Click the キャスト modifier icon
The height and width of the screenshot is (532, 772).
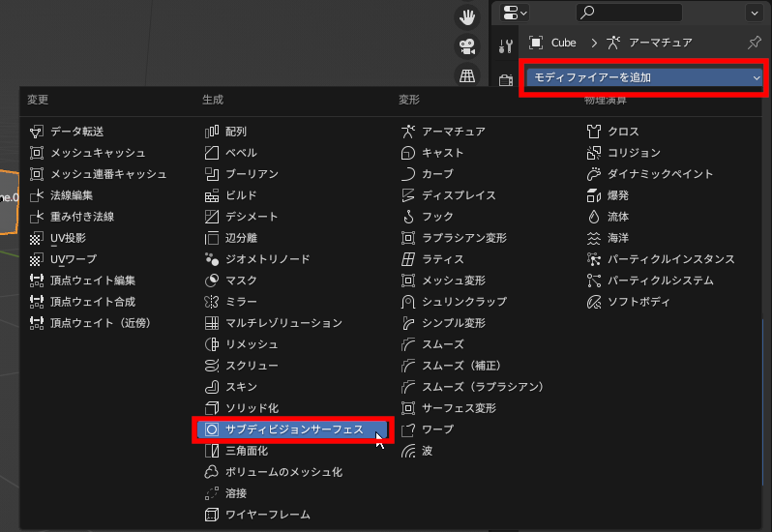coord(408,153)
